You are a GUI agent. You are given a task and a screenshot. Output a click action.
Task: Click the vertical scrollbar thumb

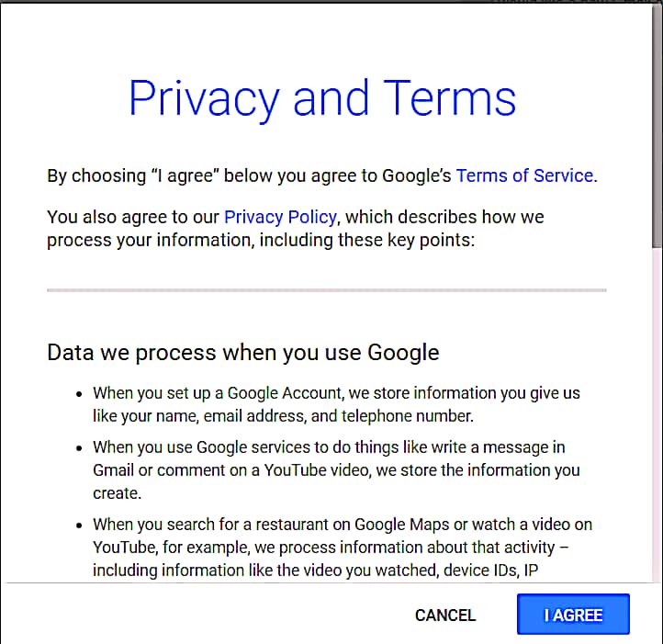(x=657, y=125)
